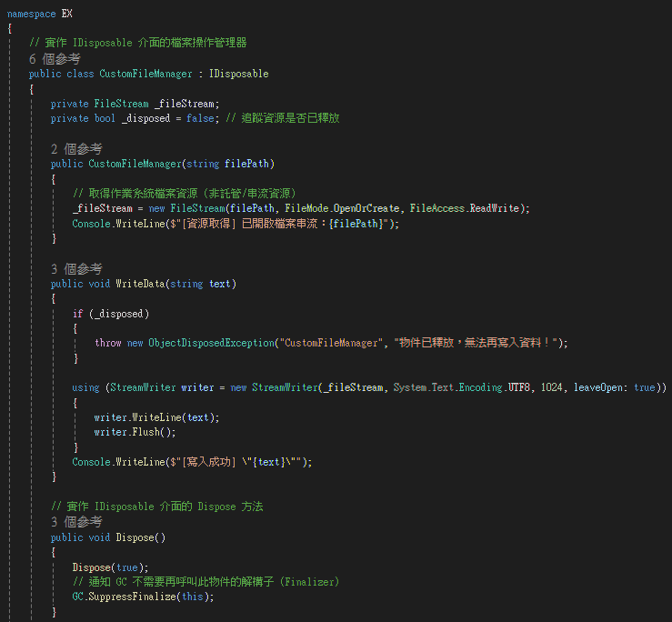Click the class name CustomFileManager in the class declaration
Image resolution: width=672 pixels, height=622 pixels.
pyautogui.click(x=145, y=74)
